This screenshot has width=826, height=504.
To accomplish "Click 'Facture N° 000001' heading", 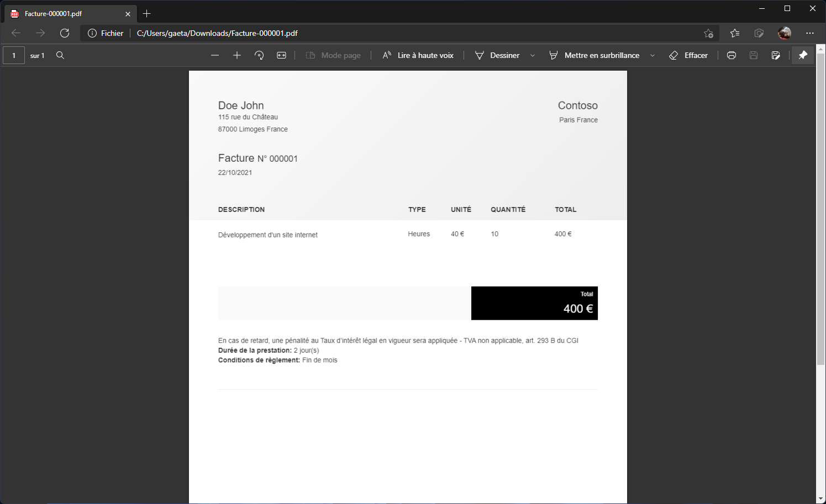I will 257,158.
